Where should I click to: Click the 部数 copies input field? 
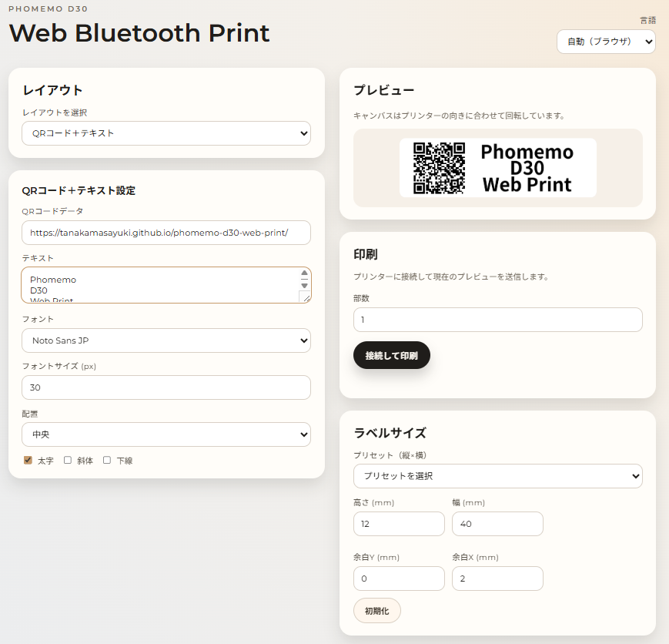click(497, 320)
